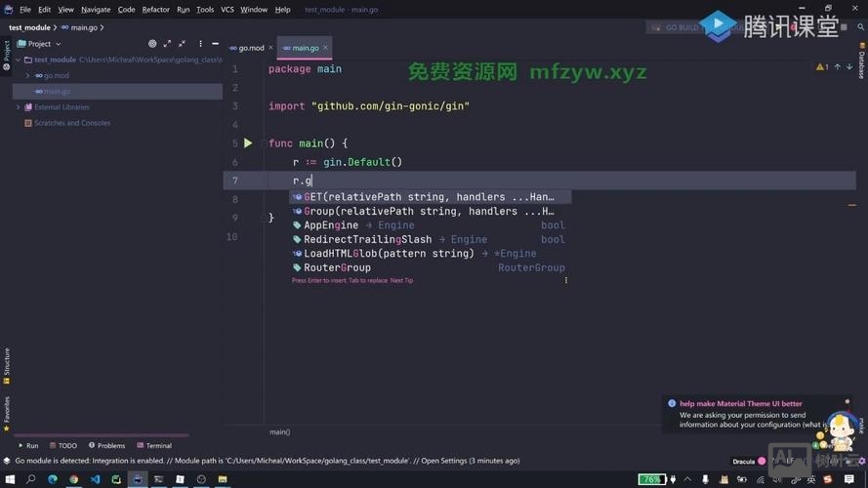The height and width of the screenshot is (488, 868).
Task: Open VCS menu
Action: (227, 10)
